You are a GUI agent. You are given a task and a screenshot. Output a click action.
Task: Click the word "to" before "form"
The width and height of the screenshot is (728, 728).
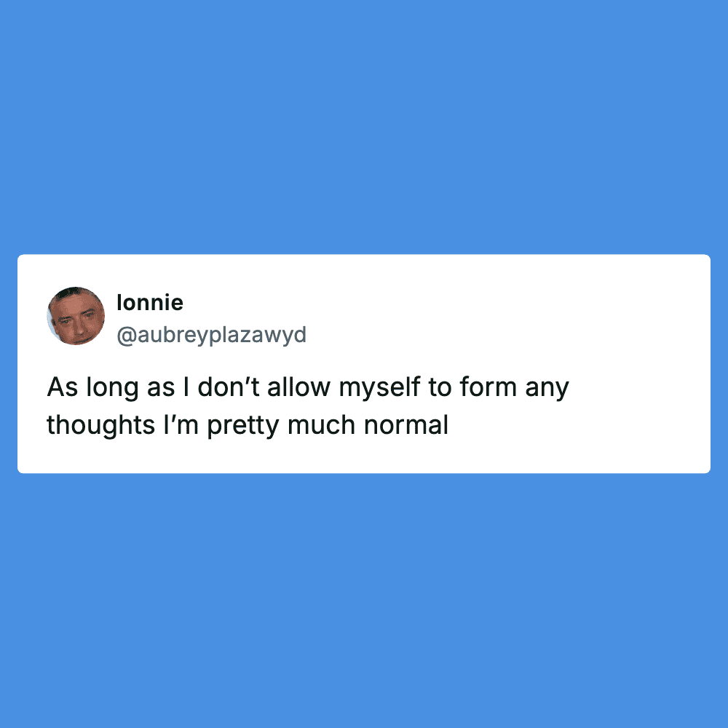click(440, 388)
